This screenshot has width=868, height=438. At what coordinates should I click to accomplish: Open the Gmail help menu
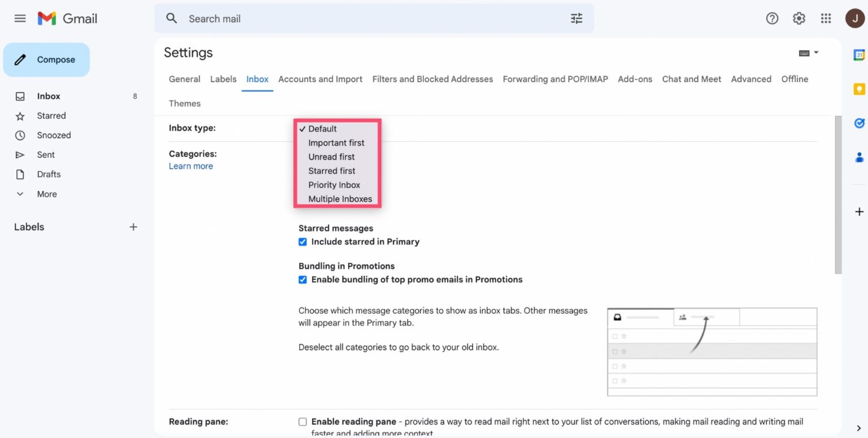[772, 18]
